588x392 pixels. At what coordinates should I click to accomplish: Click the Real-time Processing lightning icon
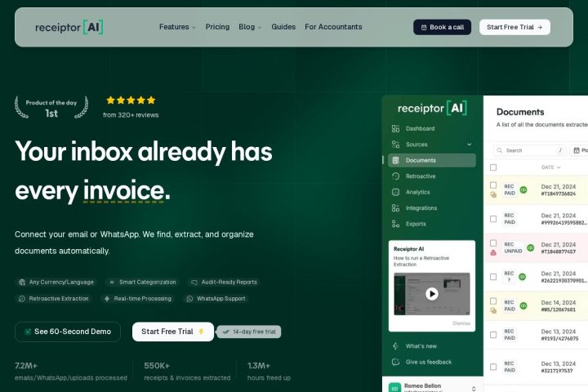tap(107, 299)
